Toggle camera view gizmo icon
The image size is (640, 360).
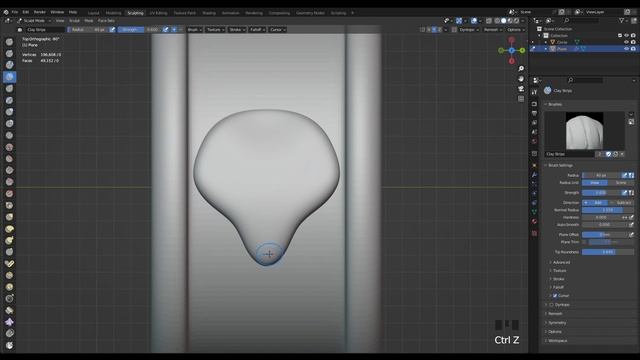point(521,89)
